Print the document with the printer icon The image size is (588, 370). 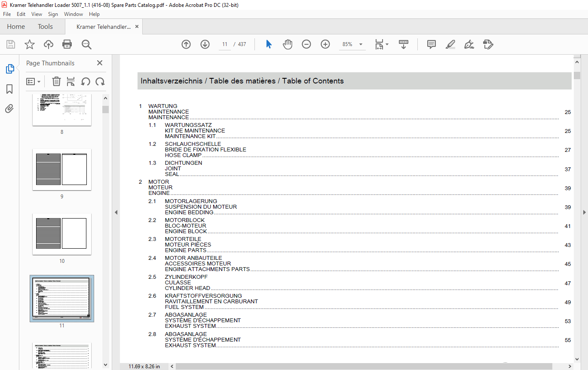(x=67, y=44)
